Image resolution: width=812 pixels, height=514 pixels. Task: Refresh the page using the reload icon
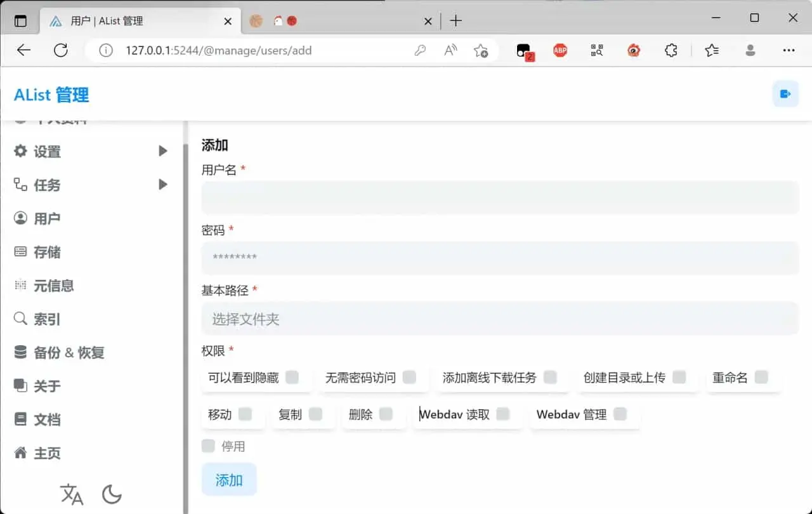pyautogui.click(x=61, y=51)
